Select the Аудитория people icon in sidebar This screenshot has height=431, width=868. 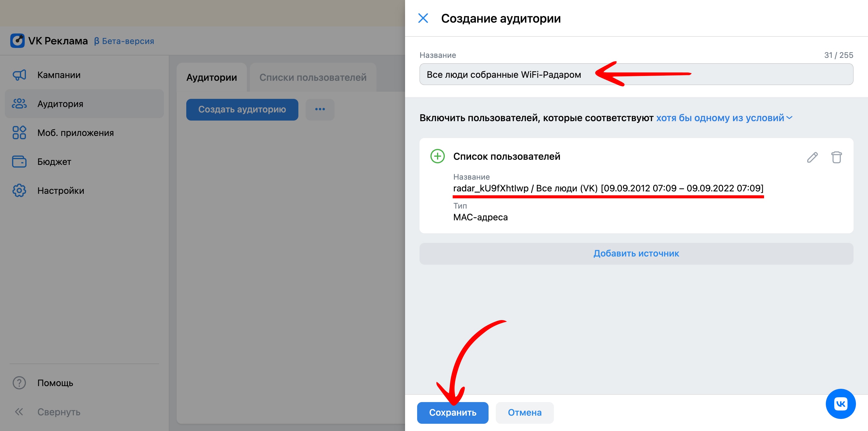(19, 104)
